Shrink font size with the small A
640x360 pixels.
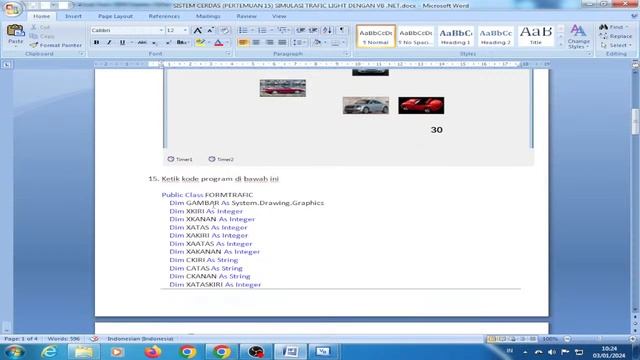pos(210,30)
